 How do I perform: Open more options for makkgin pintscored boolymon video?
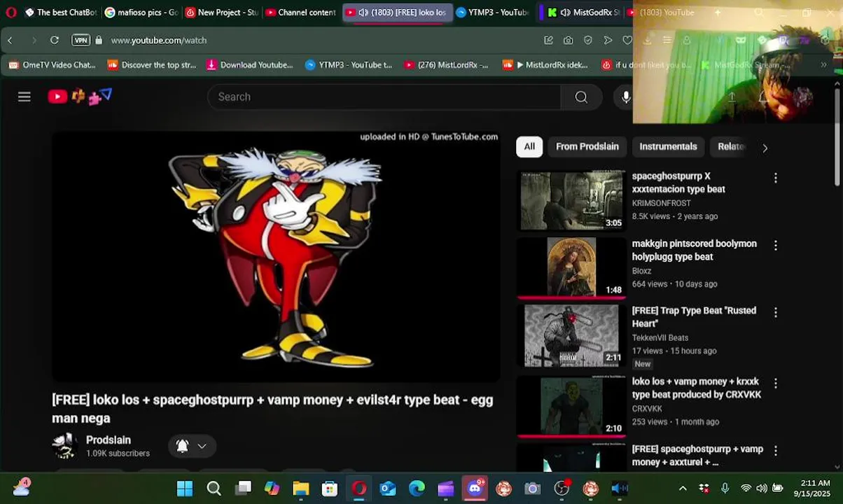(775, 246)
